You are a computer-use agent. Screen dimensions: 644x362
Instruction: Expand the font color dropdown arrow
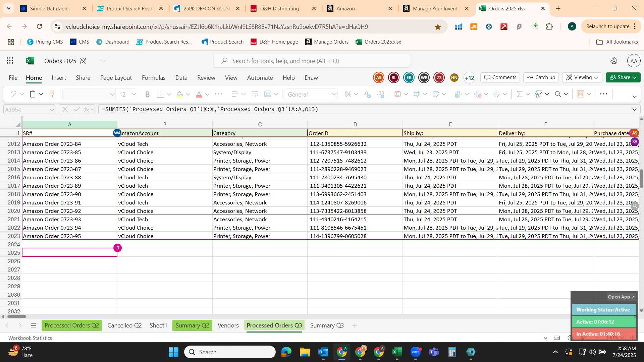(207, 94)
